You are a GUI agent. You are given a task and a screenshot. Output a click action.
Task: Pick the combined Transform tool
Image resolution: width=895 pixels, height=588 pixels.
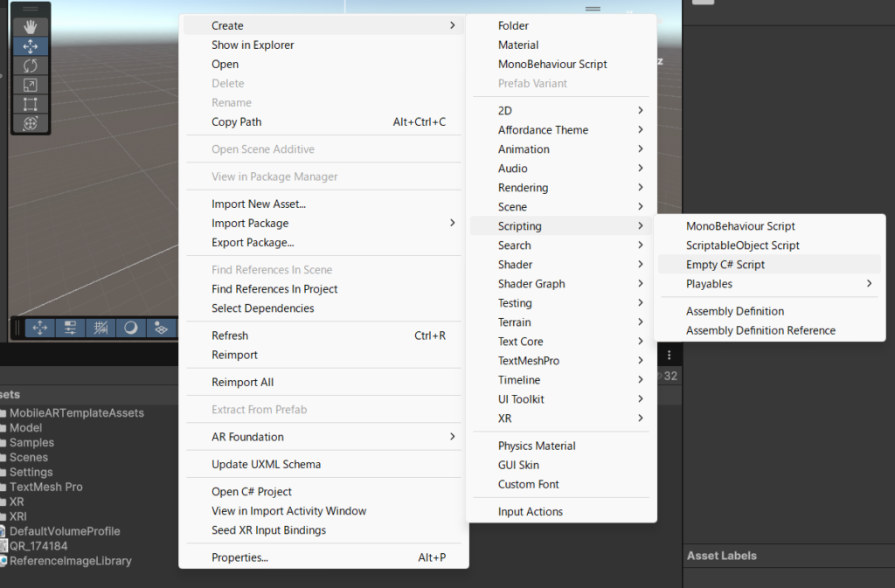click(31, 123)
